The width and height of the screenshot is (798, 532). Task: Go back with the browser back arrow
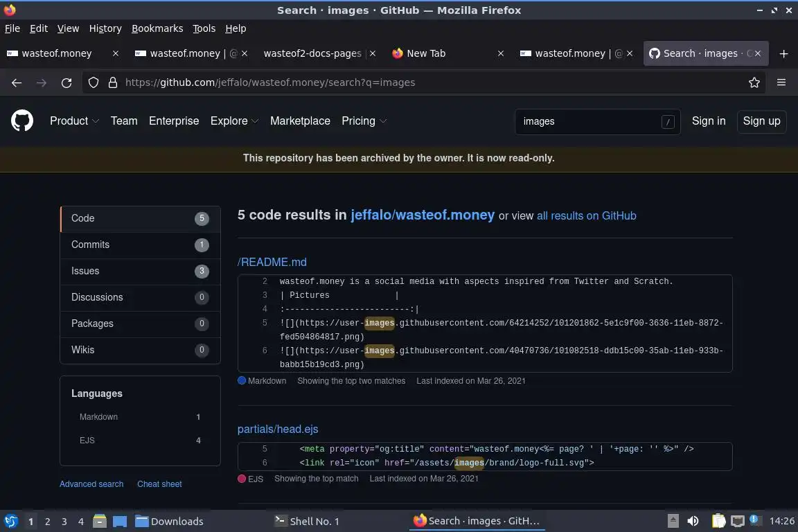pos(17,82)
